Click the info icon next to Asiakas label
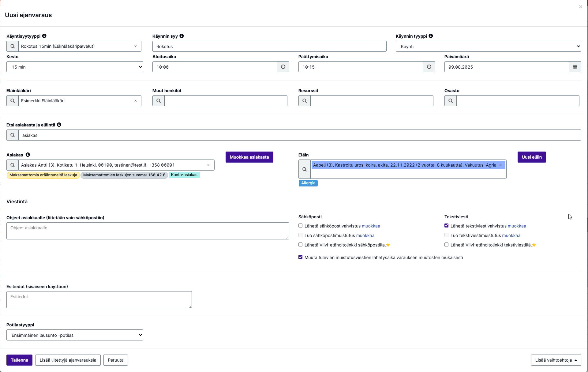This screenshot has width=588, height=372. tap(28, 155)
